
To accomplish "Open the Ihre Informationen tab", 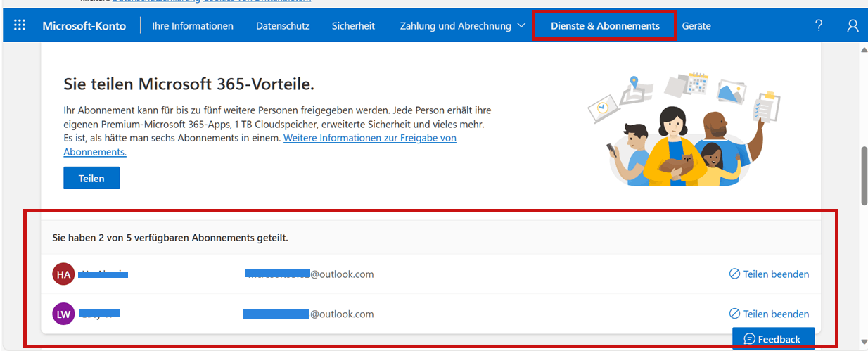I will point(193,26).
